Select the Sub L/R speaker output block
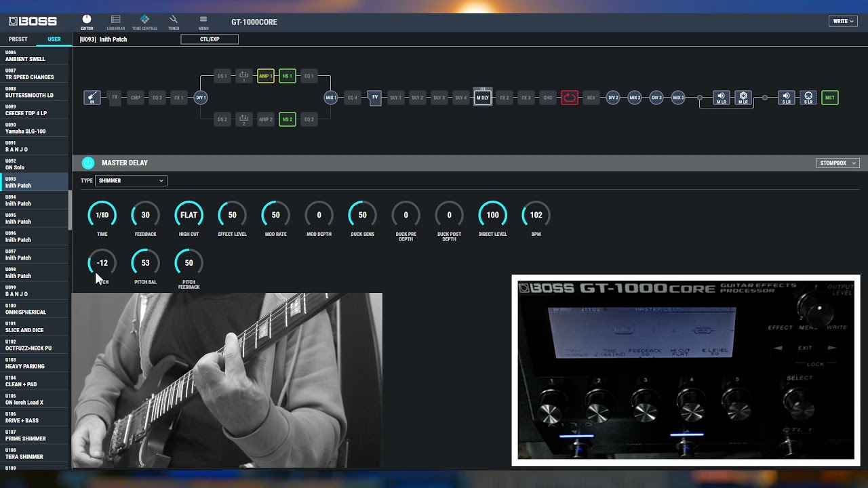 click(x=787, y=98)
